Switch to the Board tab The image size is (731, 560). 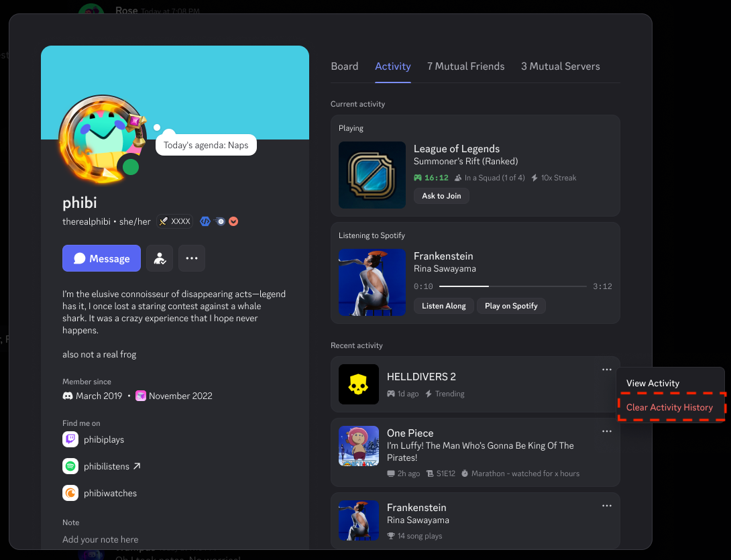coord(345,66)
